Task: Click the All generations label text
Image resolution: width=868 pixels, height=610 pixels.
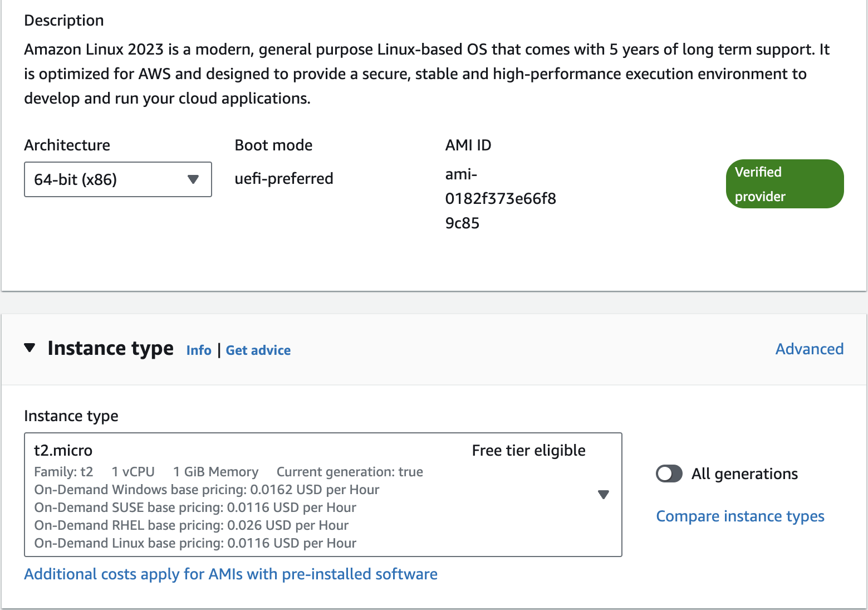Action: coord(744,474)
